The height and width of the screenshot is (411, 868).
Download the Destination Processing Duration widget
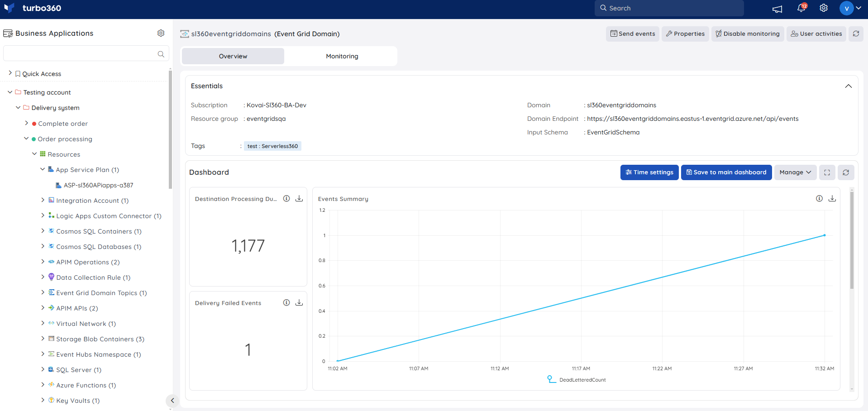tap(299, 199)
